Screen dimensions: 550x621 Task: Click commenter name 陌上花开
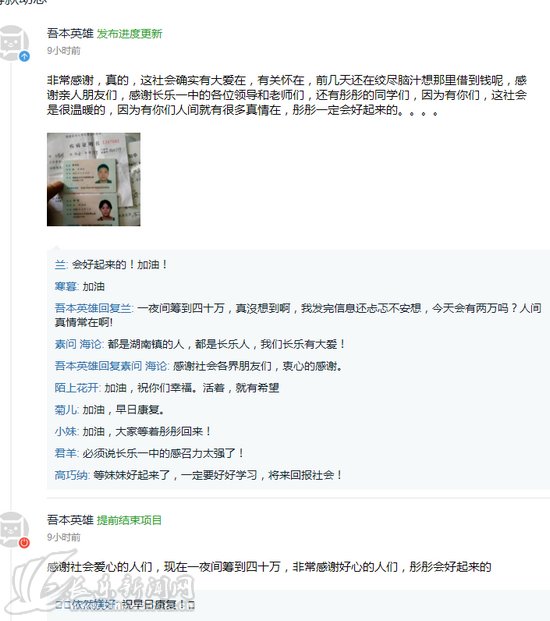77,388
